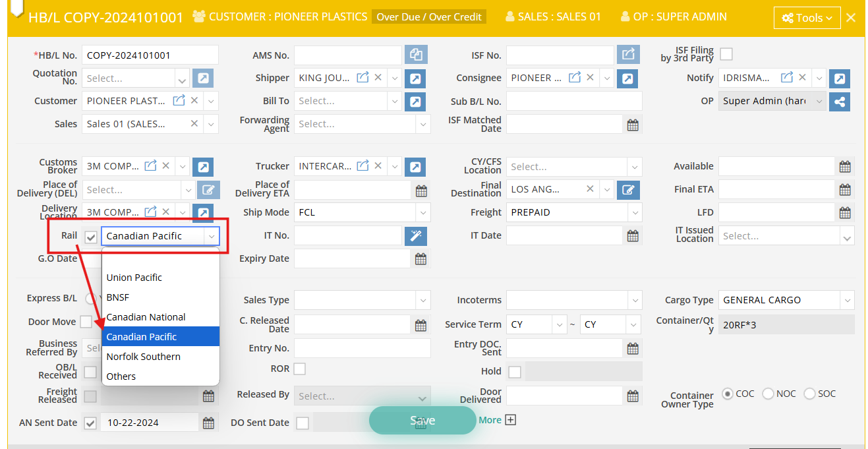Toggle the Rail checkbox

(x=91, y=237)
